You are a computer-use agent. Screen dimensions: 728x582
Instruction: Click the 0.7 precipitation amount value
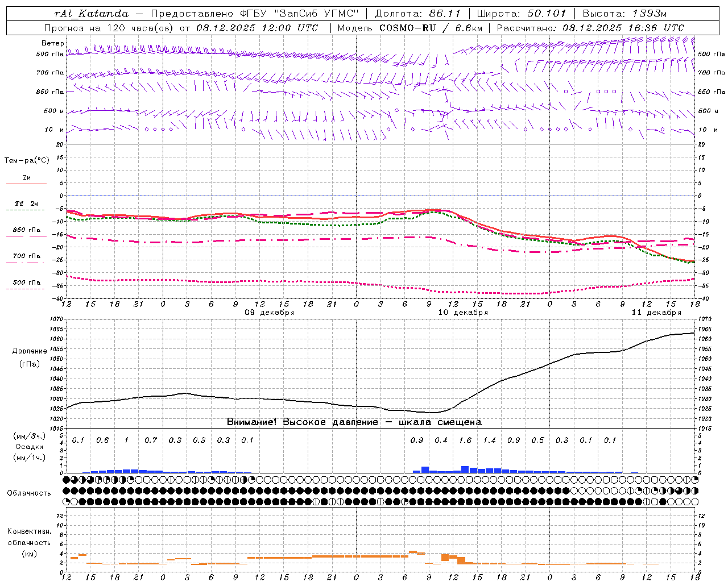point(151,440)
